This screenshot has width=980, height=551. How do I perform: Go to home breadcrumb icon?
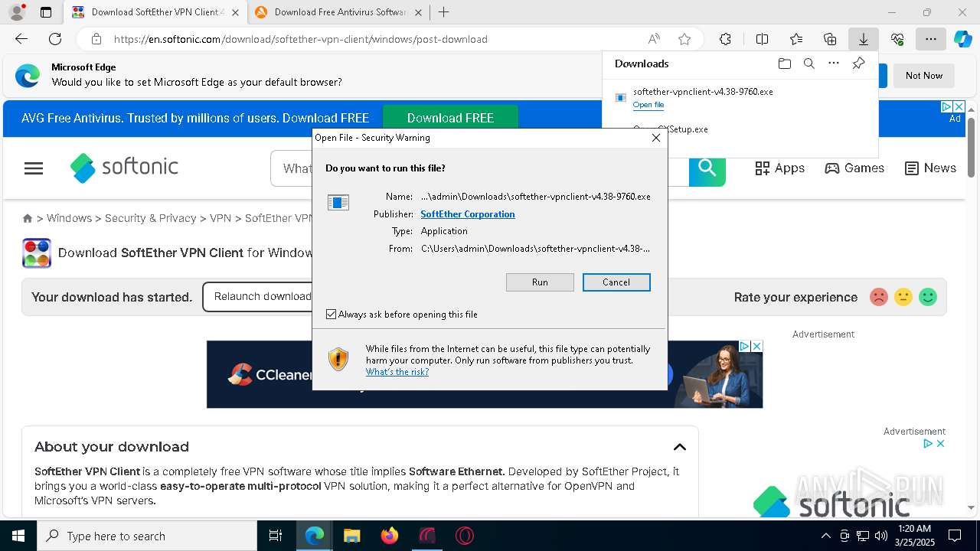(28, 218)
